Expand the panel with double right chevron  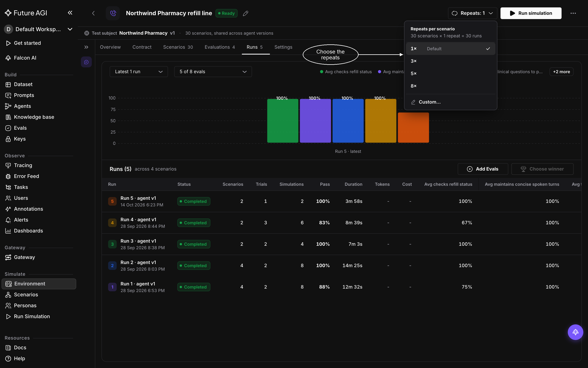pos(86,47)
